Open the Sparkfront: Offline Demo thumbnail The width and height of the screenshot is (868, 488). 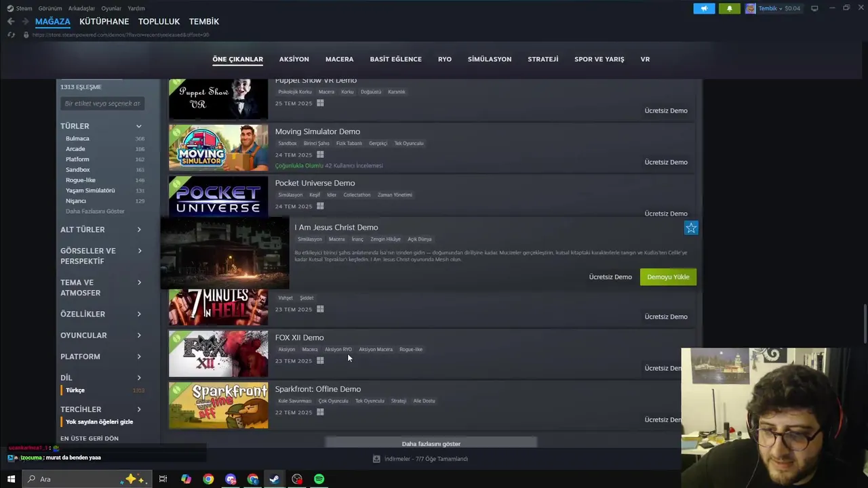point(218,405)
